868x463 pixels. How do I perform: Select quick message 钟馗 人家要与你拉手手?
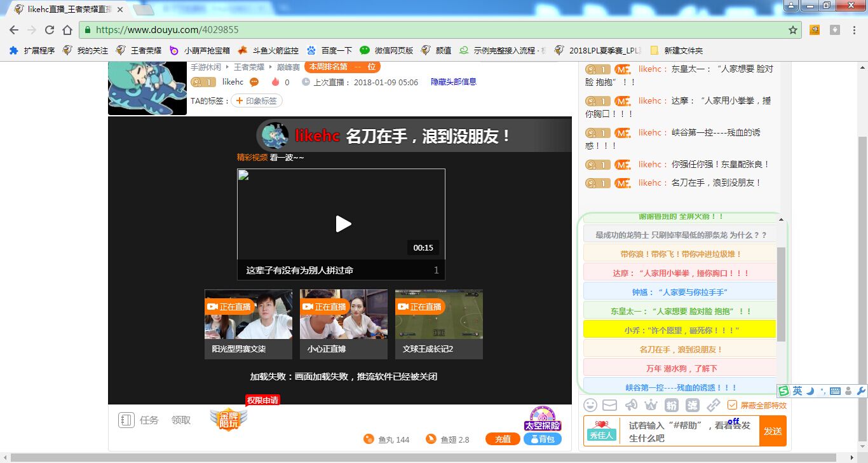point(680,292)
